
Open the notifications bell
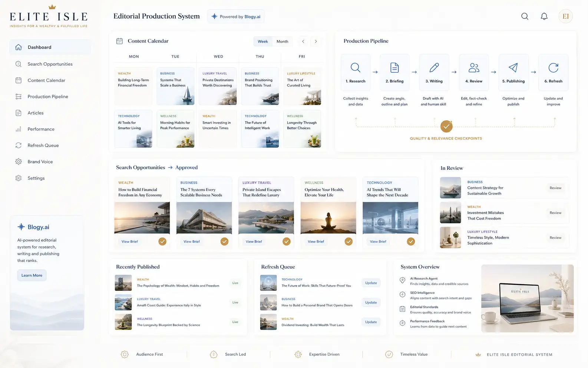(544, 16)
